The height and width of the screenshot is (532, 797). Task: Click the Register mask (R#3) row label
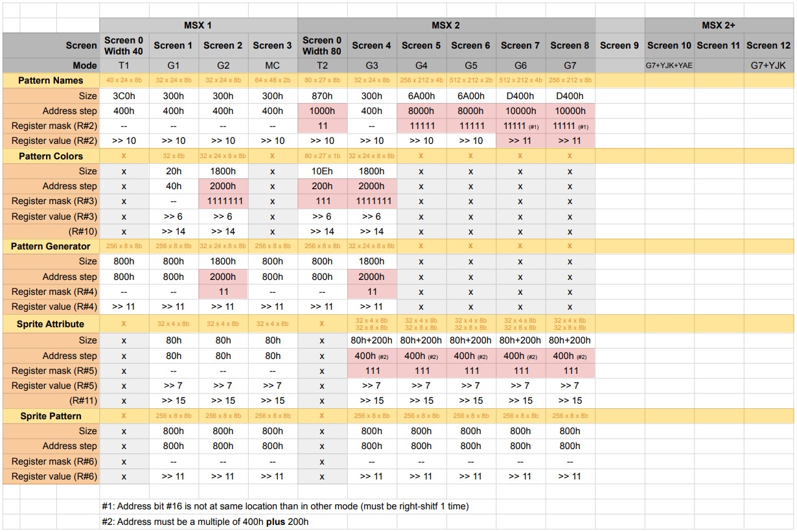point(51,201)
